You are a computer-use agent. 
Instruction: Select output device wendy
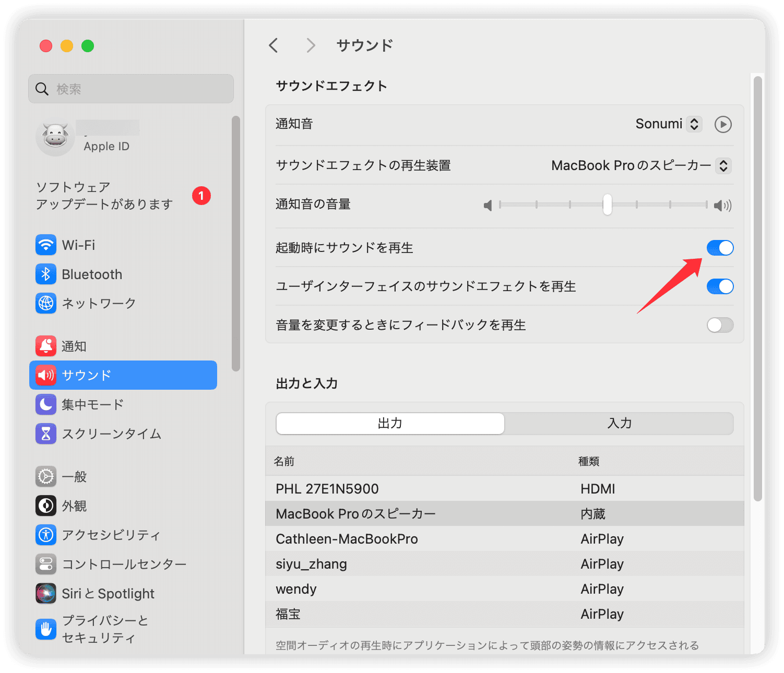point(504,589)
